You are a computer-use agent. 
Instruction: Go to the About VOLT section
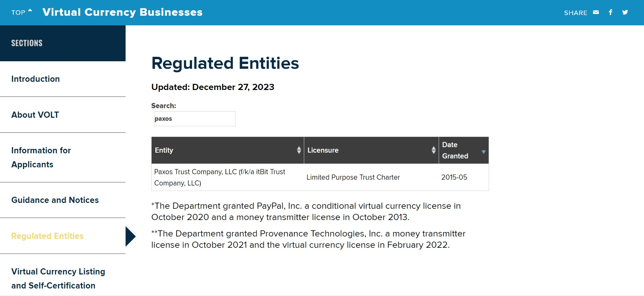tap(35, 115)
